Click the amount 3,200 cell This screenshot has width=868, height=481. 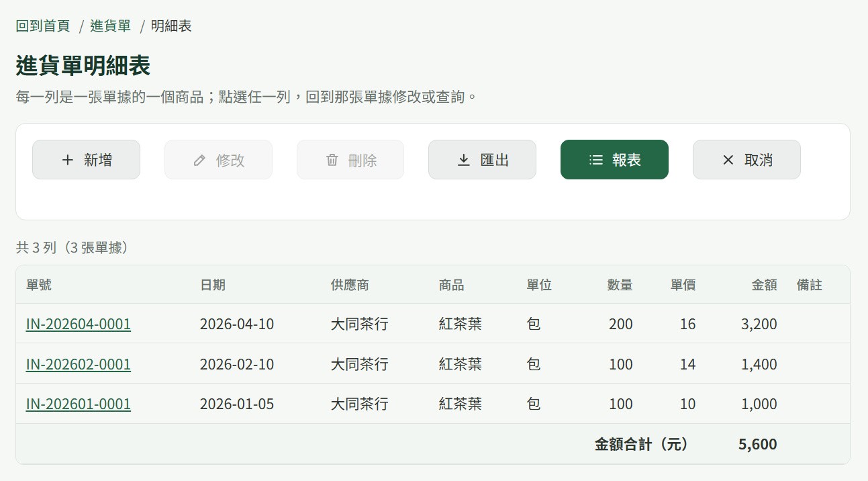tap(759, 324)
